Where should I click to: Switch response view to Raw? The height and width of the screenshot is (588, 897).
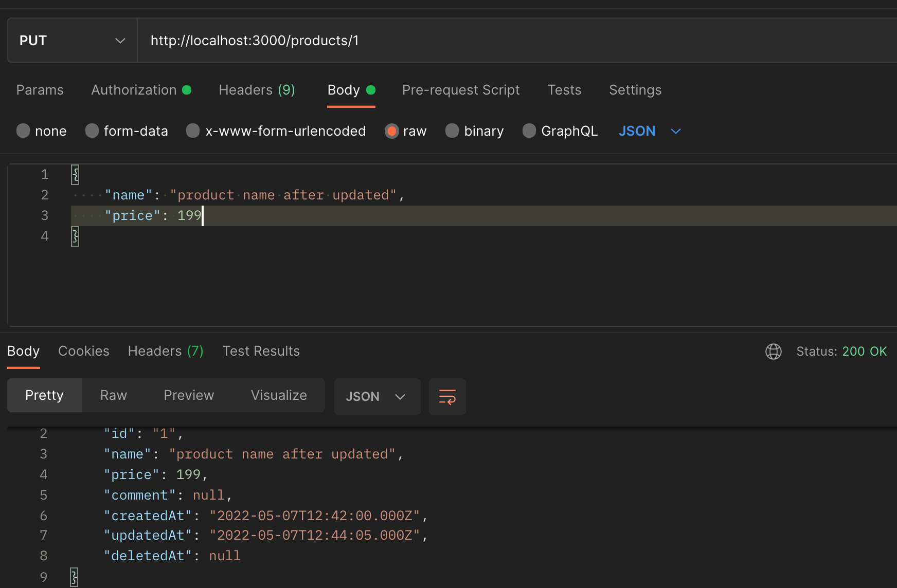[114, 395]
